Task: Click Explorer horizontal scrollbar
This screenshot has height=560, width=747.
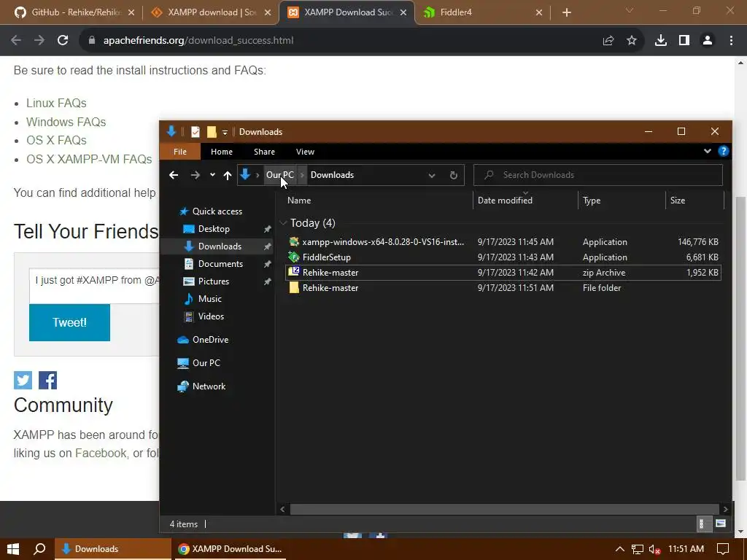Action: pyautogui.click(x=504, y=509)
